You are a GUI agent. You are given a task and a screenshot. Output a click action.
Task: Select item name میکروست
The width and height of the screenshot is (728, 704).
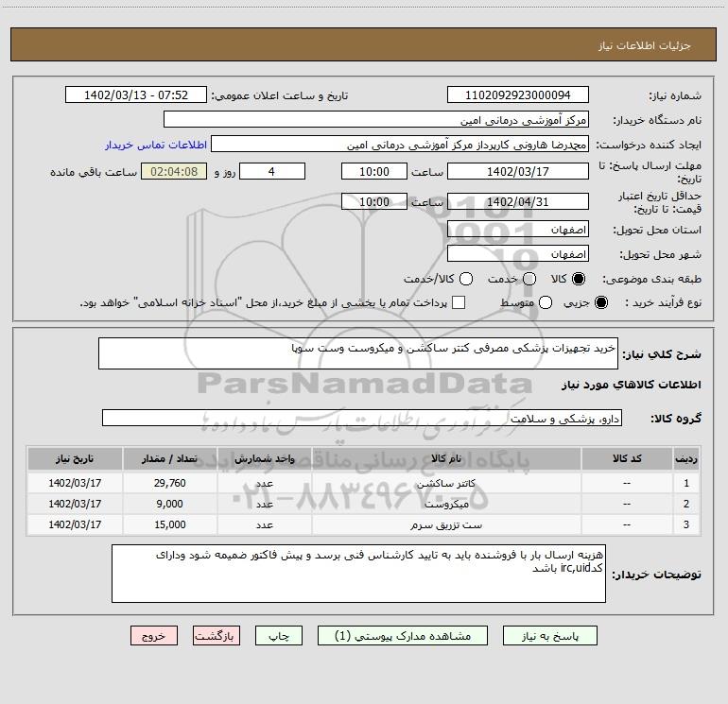coord(446,504)
